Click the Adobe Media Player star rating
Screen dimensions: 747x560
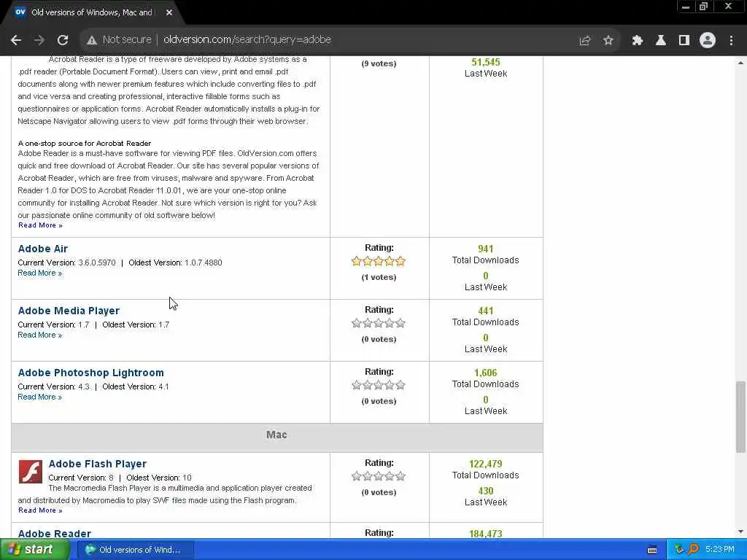[x=379, y=323]
